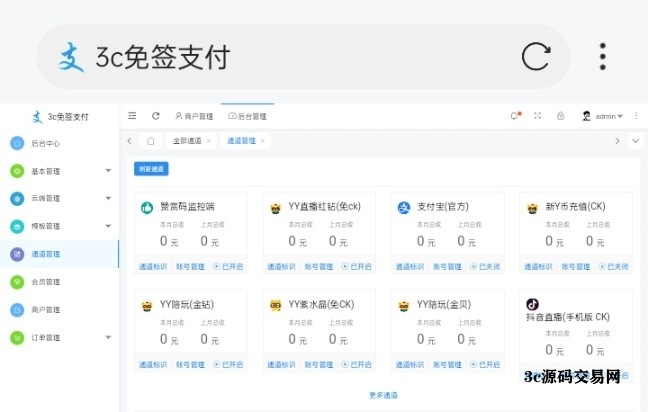Expand the 云端管理 sidebar menu
The height and width of the screenshot is (412, 648).
59,199
